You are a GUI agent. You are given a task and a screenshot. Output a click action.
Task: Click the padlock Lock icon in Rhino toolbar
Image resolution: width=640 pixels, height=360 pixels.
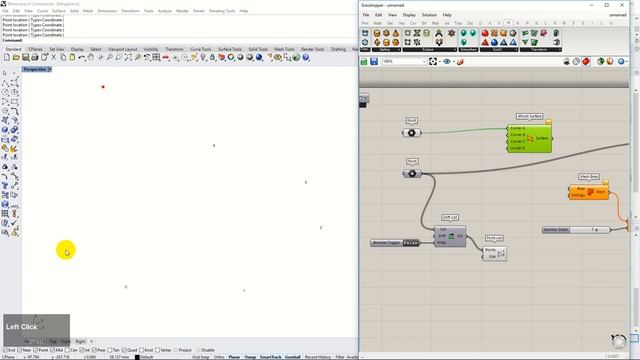pyautogui.click(x=212, y=58)
